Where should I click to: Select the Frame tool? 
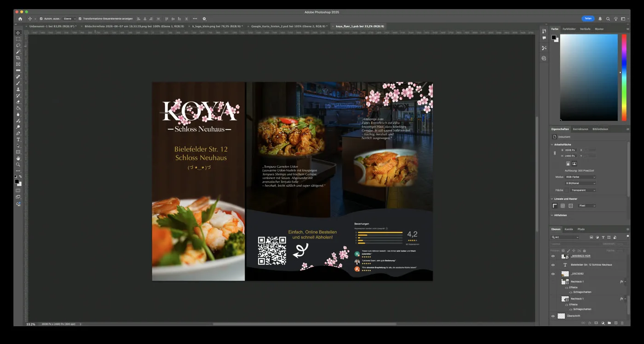pos(18,64)
